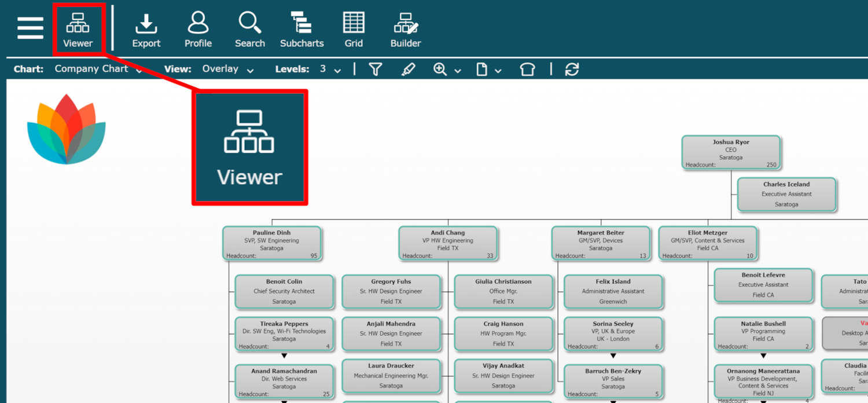Select the Margaret Beiter box

tap(601, 243)
